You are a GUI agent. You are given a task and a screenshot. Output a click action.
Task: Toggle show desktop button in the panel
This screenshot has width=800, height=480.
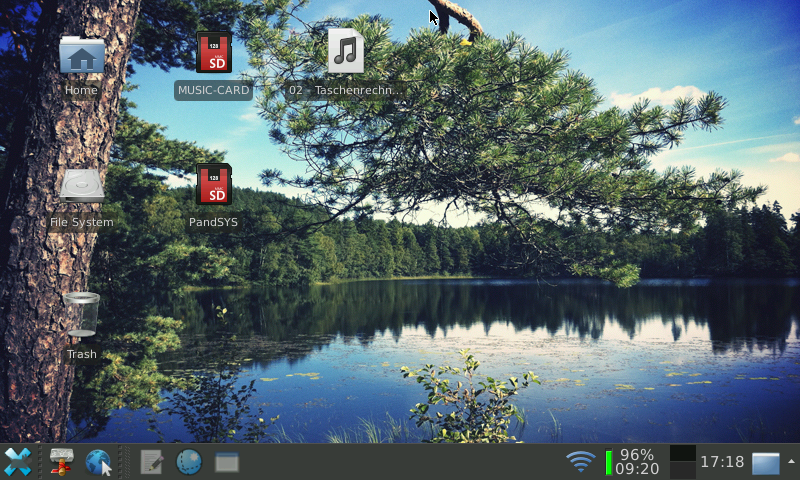(x=765, y=462)
